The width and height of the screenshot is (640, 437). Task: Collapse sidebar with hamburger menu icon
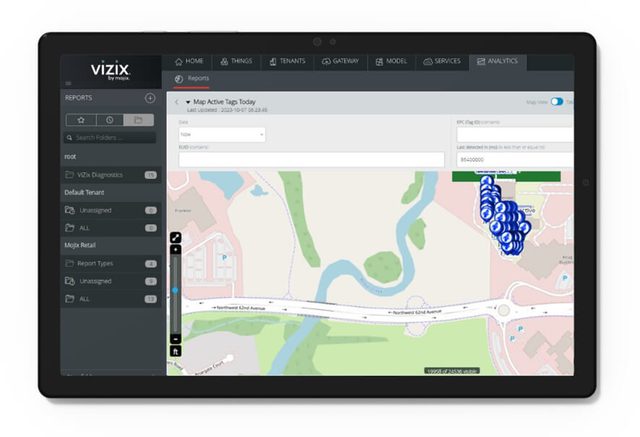[68, 82]
